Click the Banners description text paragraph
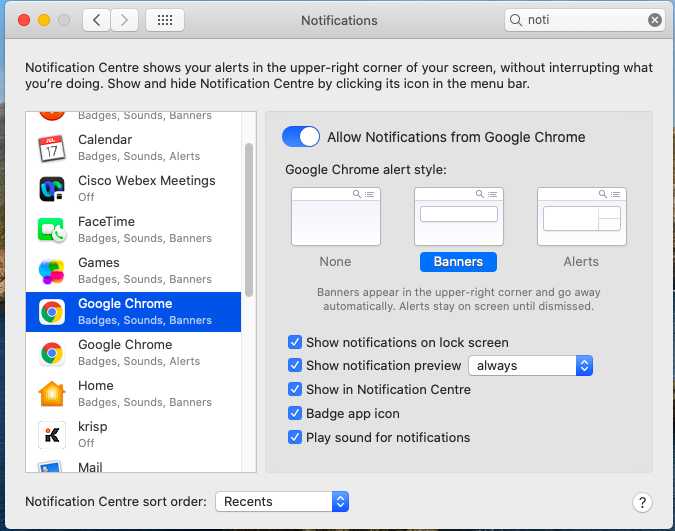 tap(458, 299)
